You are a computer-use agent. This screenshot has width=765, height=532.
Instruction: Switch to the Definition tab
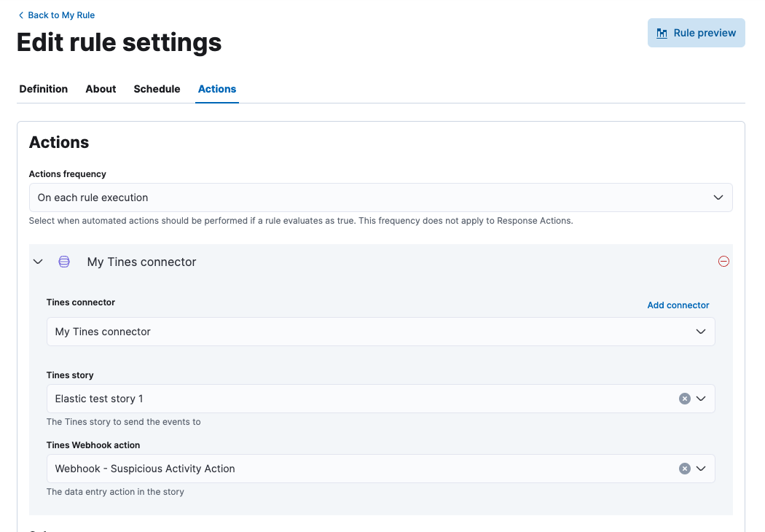point(44,89)
